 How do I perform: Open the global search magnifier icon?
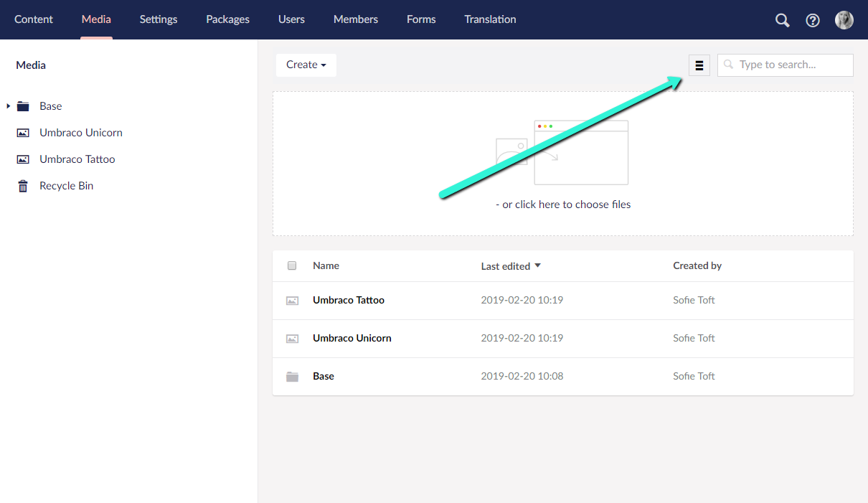tap(783, 20)
